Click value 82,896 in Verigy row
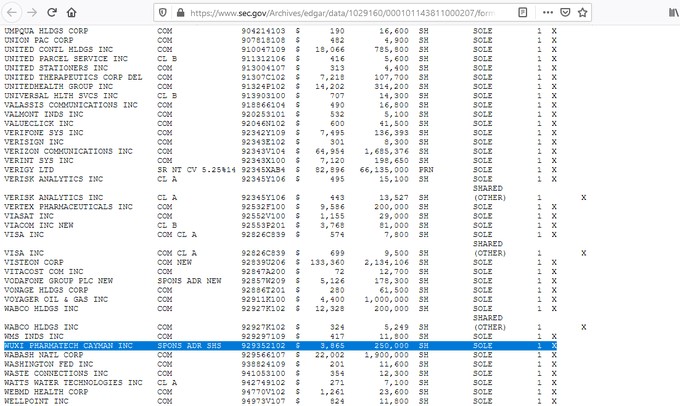The height and width of the screenshot is (406, 680). click(330, 170)
